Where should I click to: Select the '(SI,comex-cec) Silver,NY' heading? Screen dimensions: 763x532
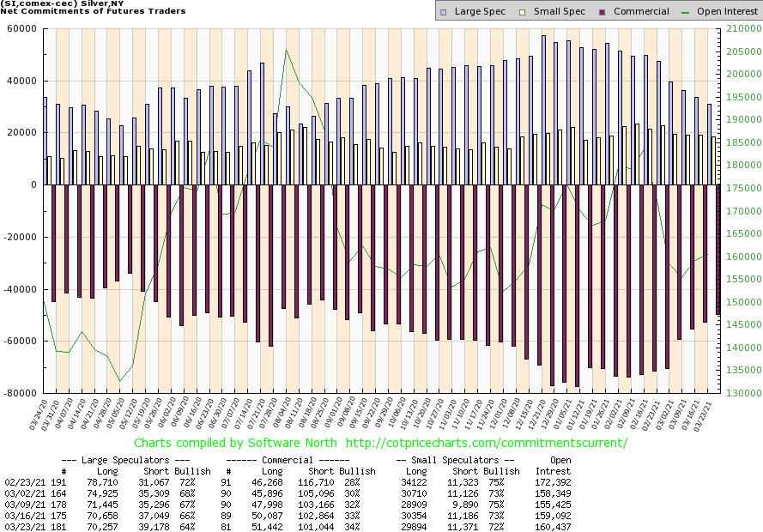[63, 3]
